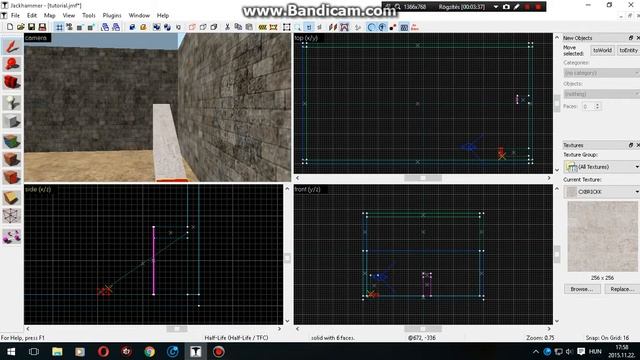Click the side view right scroll arrow
640x360 pixels.
pyautogui.click(x=280, y=329)
